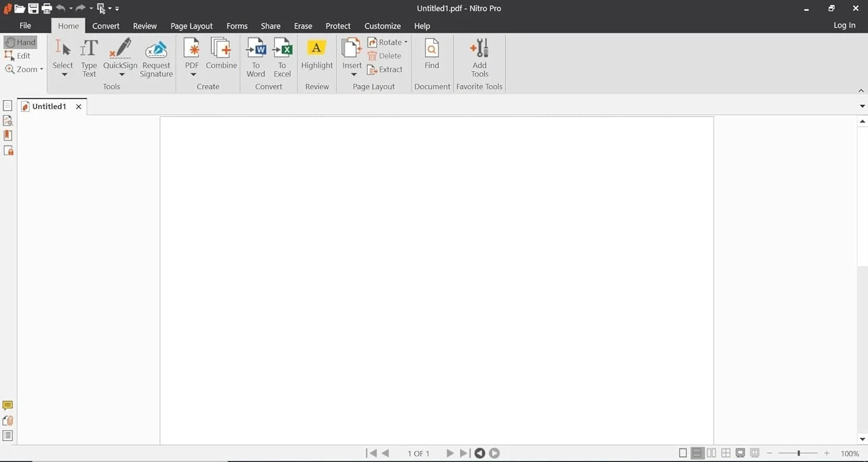The width and height of the screenshot is (868, 462).
Task: Activate the Hand tool toggle
Action: click(20, 42)
